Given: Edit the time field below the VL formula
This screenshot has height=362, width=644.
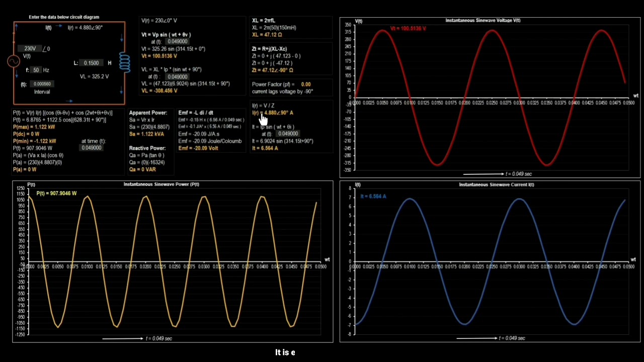Looking at the screenshot, I should tap(177, 77).
